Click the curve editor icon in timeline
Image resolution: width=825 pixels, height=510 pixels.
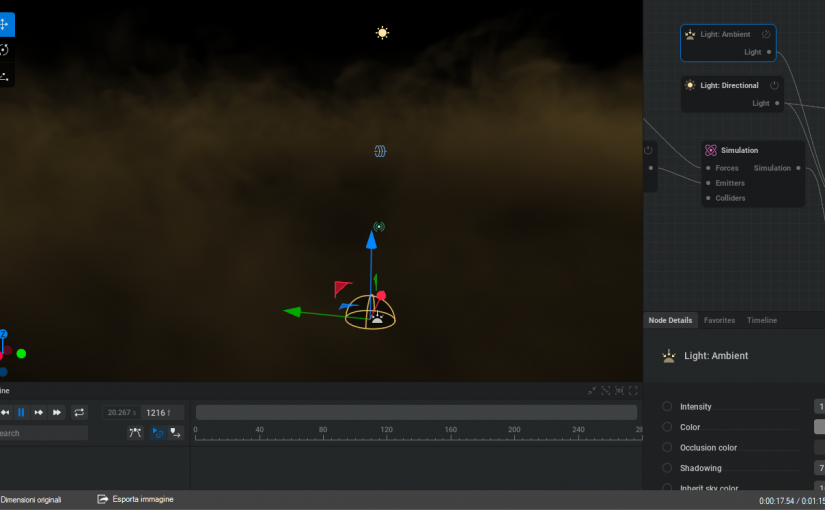tap(136, 433)
